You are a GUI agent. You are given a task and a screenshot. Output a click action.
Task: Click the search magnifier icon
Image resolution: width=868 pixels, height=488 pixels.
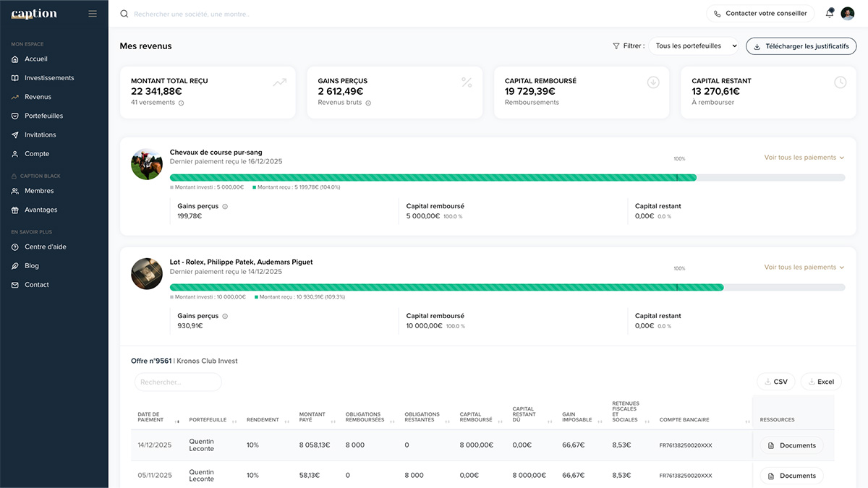124,14
